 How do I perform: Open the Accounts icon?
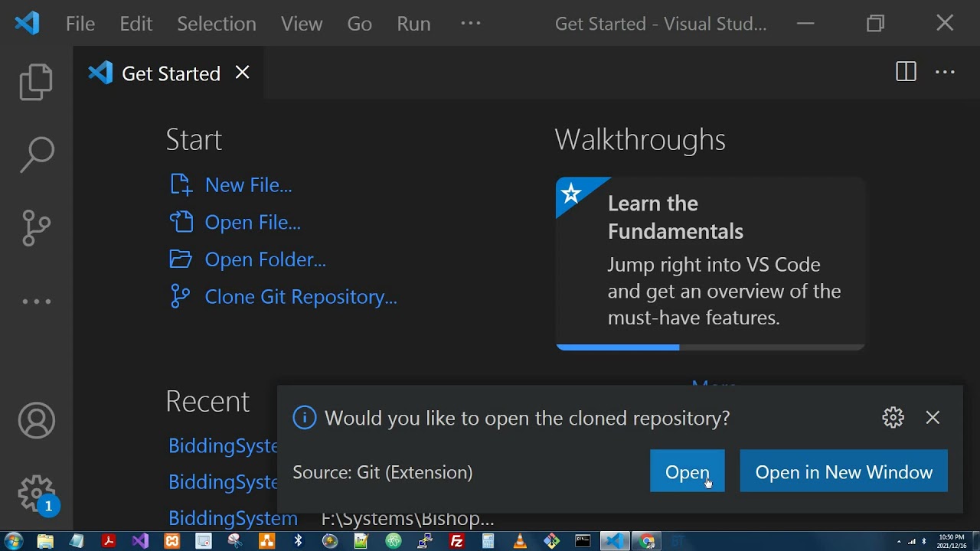click(x=36, y=421)
